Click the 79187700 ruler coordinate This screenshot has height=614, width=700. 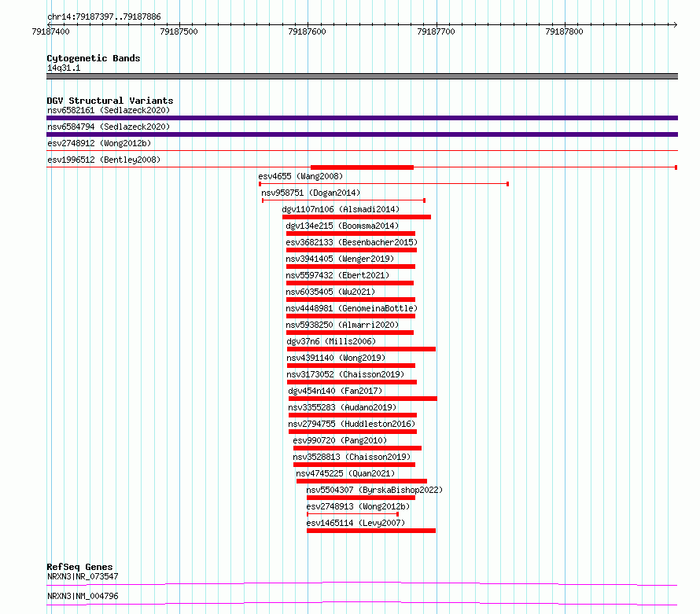click(x=437, y=31)
